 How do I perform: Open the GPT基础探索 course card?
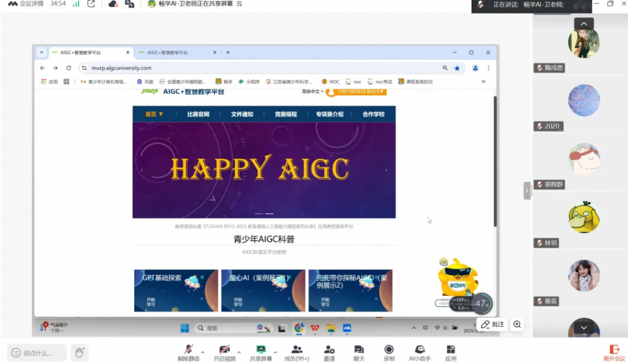coord(176,291)
